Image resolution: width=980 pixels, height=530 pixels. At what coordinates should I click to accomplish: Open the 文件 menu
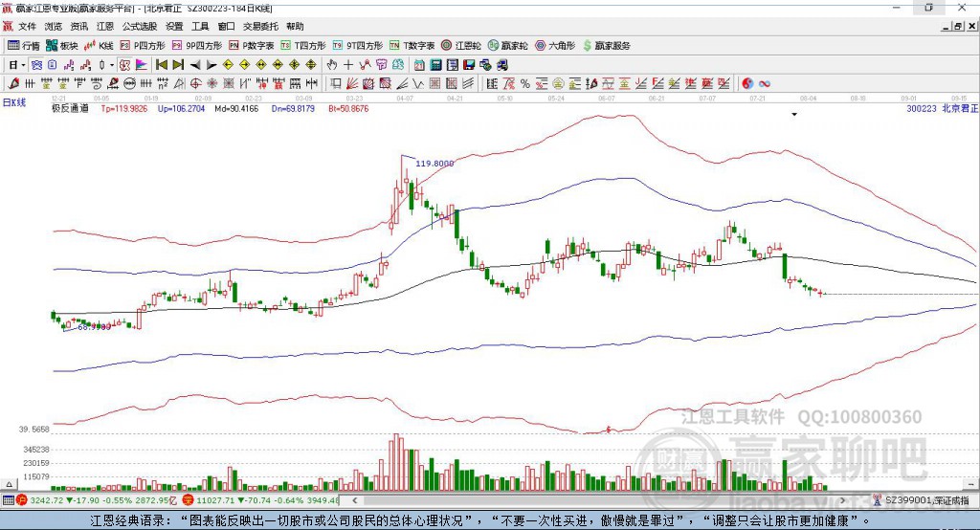pos(28,26)
